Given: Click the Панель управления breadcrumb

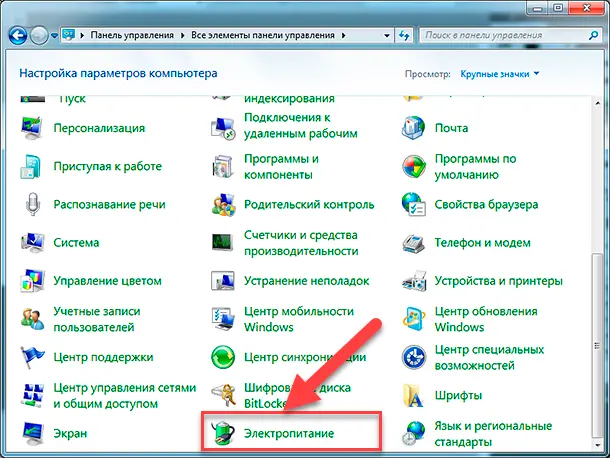Looking at the screenshot, I should click(x=132, y=35).
